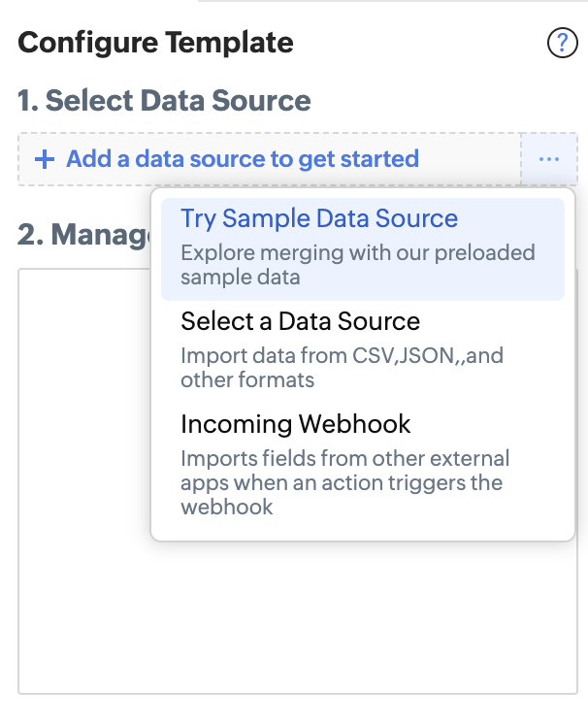Click "Imports fields from other external apps" description

pos(344,458)
